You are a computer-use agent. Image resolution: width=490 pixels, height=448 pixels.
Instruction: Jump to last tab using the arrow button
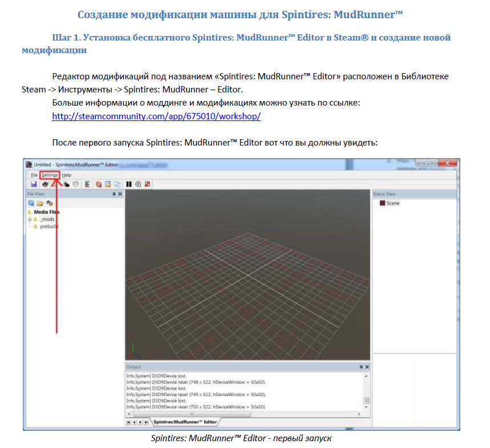146,422
